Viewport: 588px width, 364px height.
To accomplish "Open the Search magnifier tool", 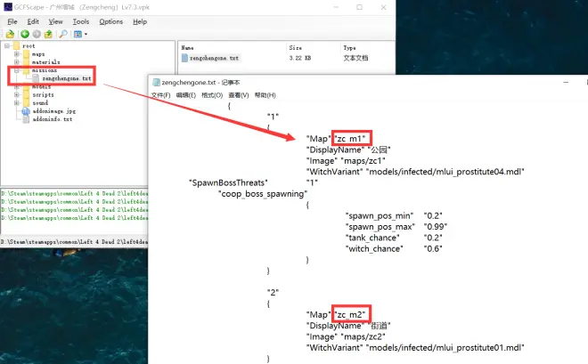I will (x=64, y=34).
